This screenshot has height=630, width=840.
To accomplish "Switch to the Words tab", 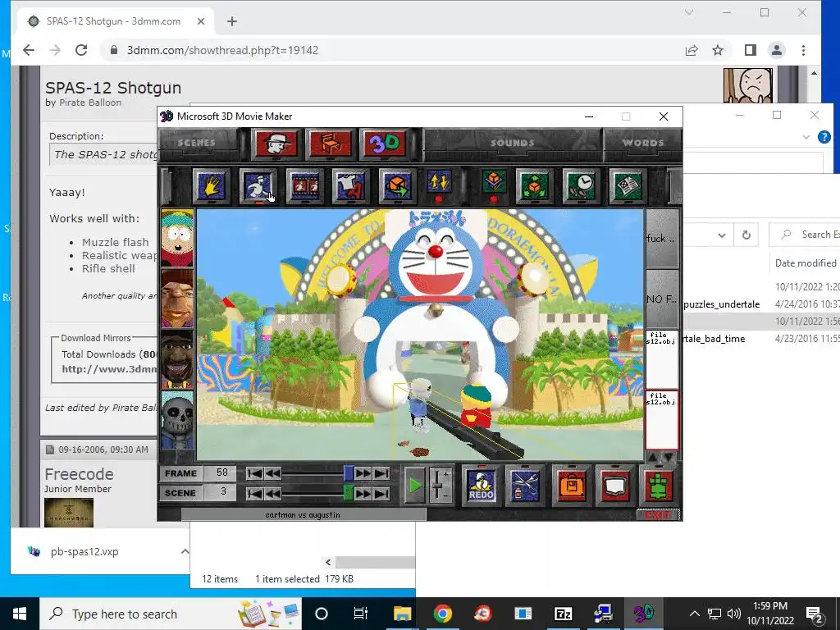I will pyautogui.click(x=643, y=143).
